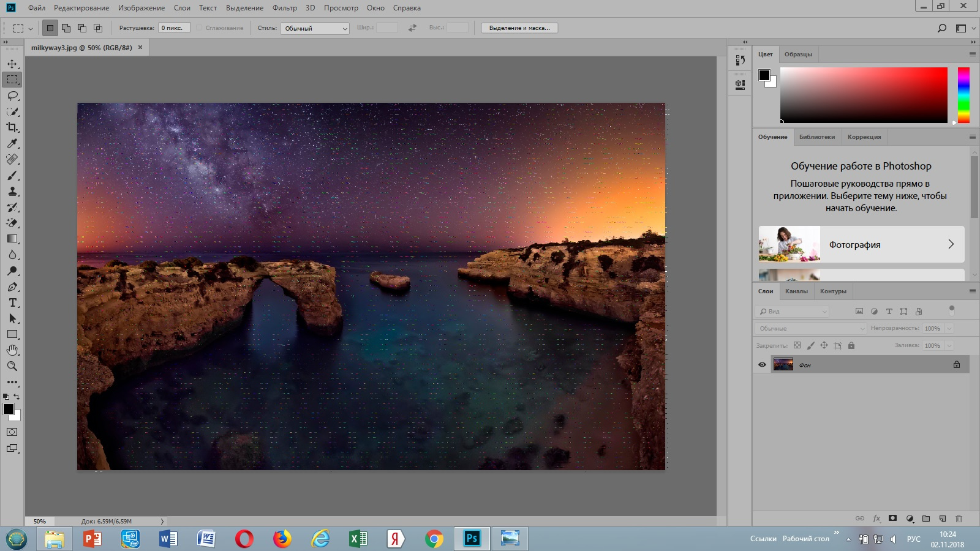Image resolution: width=980 pixels, height=551 pixels.
Task: Select the Eraser tool
Action: pos(12,223)
